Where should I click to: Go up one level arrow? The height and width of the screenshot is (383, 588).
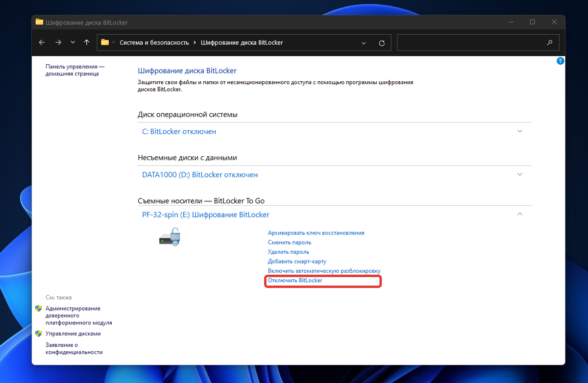87,43
